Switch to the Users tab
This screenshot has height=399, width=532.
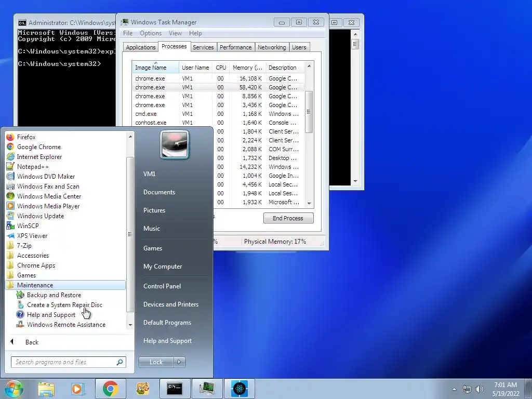pyautogui.click(x=299, y=47)
